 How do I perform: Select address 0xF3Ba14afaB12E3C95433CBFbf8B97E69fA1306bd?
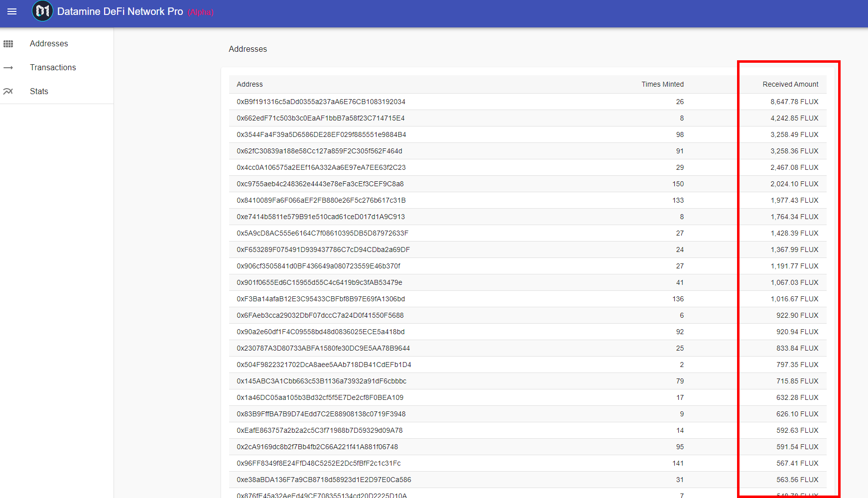point(321,299)
